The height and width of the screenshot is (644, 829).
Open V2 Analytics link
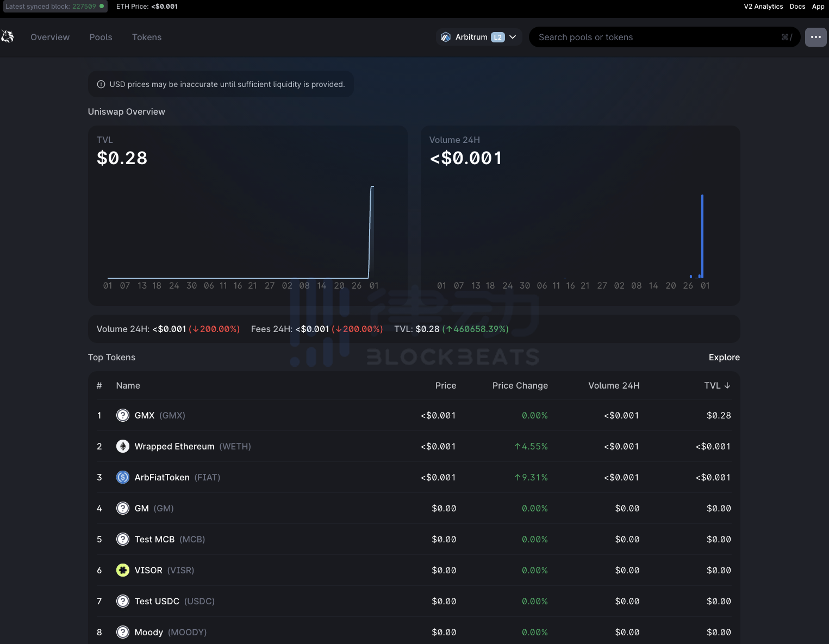(x=763, y=7)
